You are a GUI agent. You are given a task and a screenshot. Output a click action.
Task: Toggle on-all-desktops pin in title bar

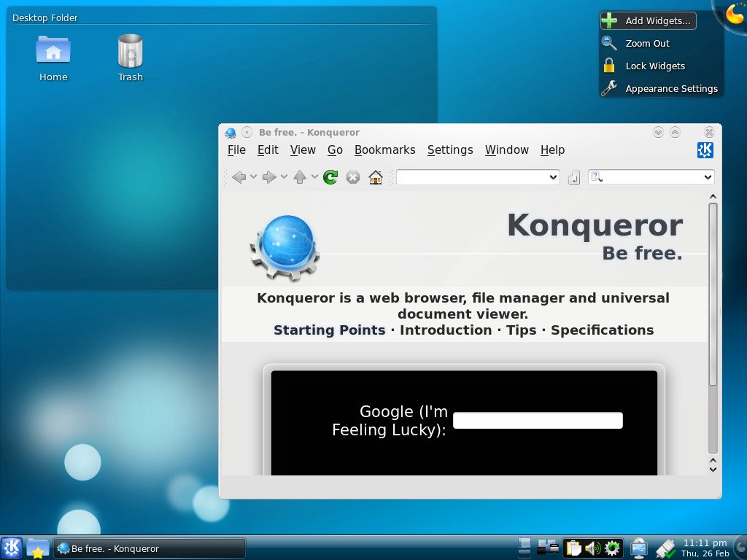pyautogui.click(x=247, y=133)
